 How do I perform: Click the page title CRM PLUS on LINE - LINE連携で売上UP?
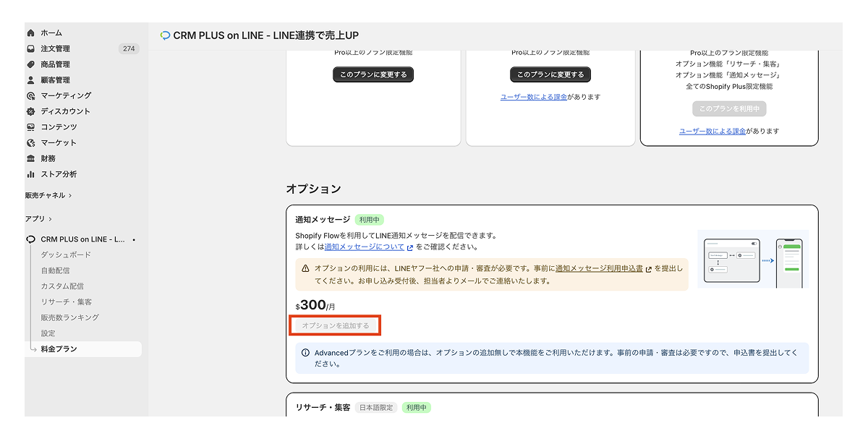click(x=266, y=35)
